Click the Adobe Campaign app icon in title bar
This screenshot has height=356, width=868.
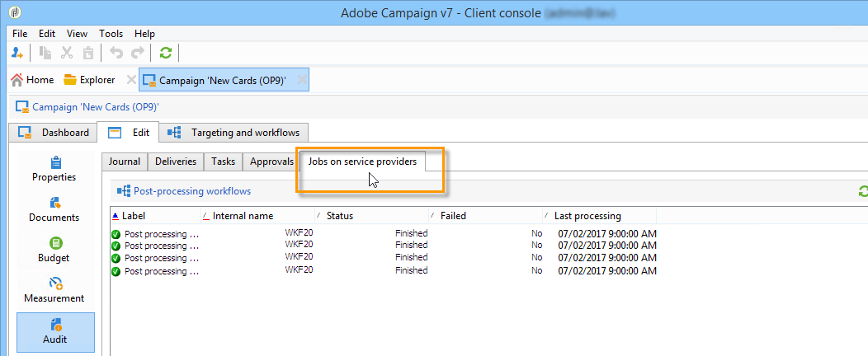click(x=16, y=12)
